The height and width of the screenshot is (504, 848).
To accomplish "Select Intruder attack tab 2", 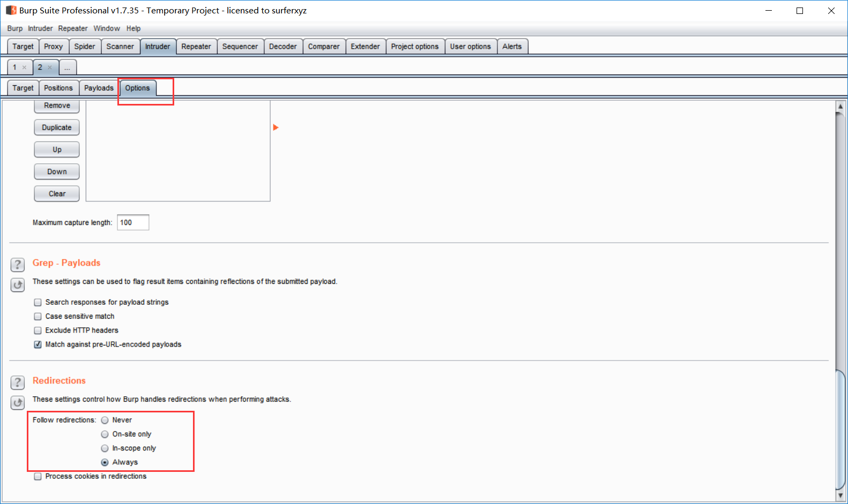I will click(40, 67).
